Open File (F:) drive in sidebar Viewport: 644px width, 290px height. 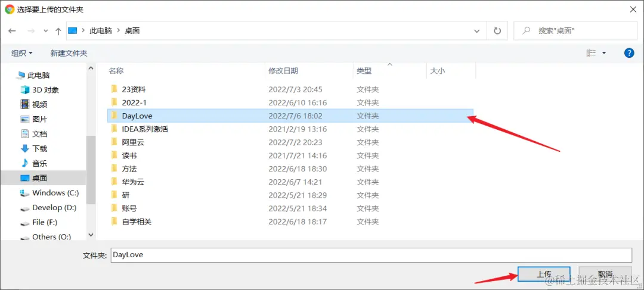(x=45, y=222)
